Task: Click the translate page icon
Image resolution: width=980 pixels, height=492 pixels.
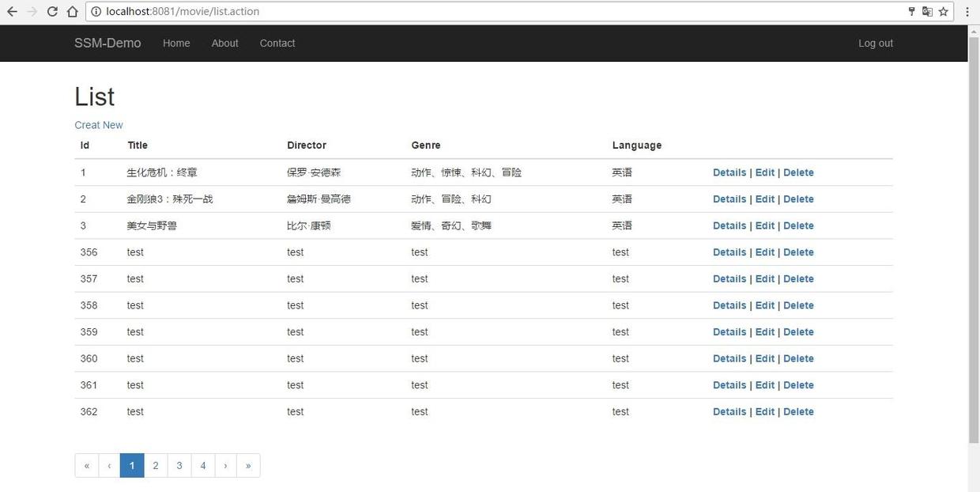Action: coord(927,12)
